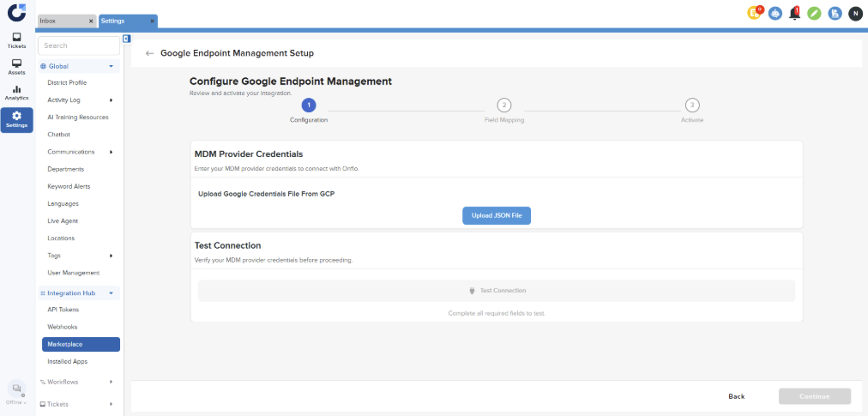Image resolution: width=868 pixels, height=416 pixels.
Task: Open the Tickets section in left rail
Action: pyautogui.click(x=16, y=40)
